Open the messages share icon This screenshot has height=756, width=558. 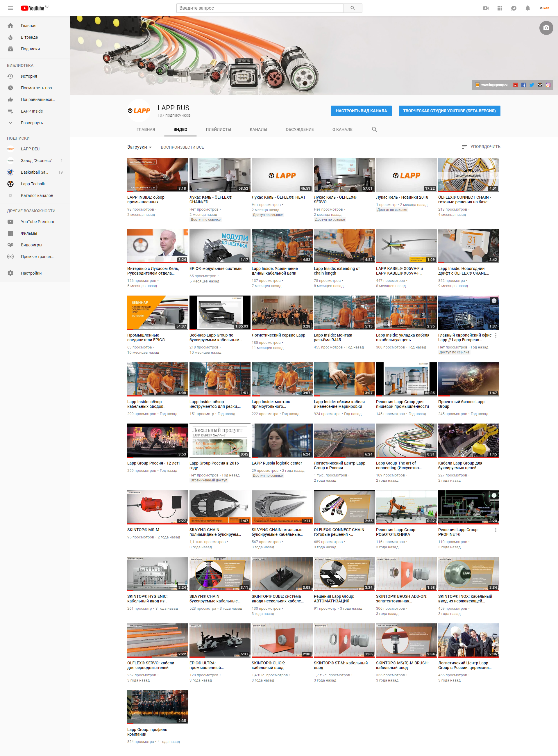[514, 8]
